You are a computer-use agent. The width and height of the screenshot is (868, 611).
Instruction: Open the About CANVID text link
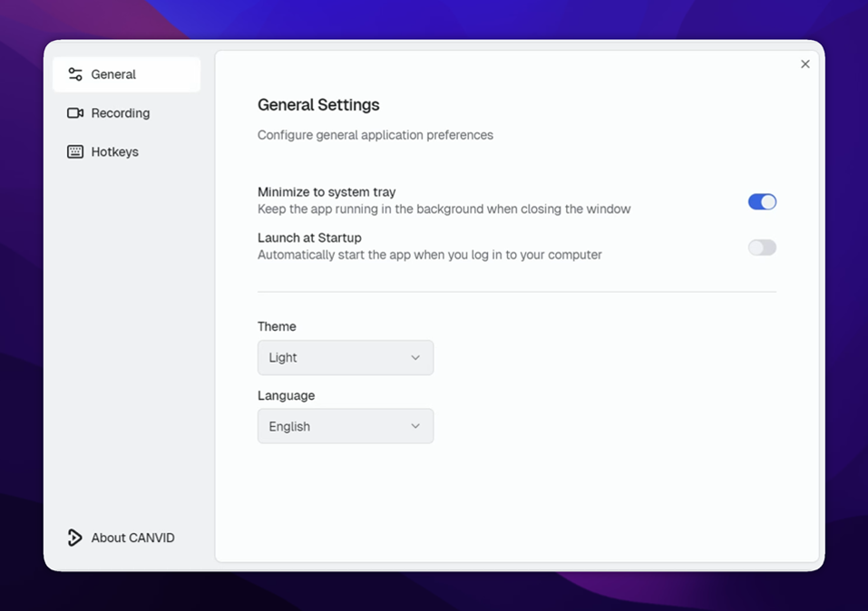click(132, 538)
